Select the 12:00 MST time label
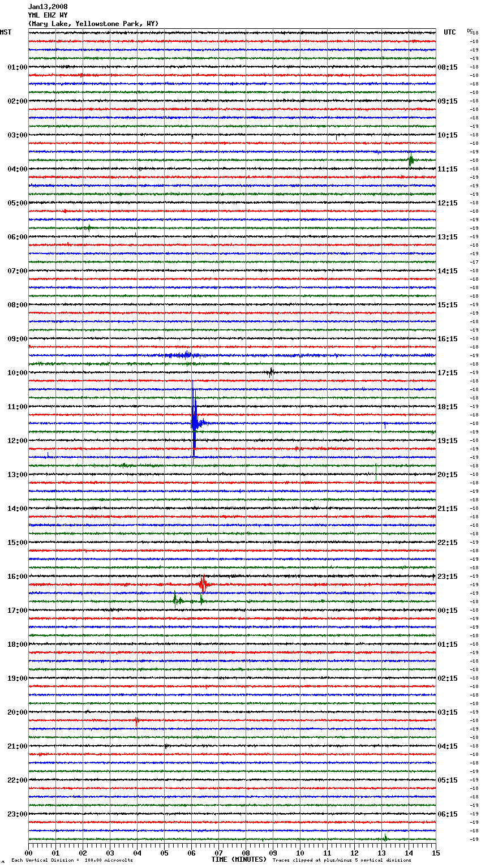481x868 pixels. [18, 441]
